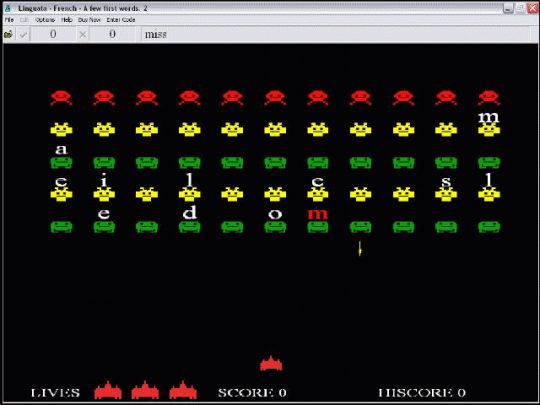This screenshot has height=405, width=540.
Task: Click the X wrong-answers icon
Action: 83,34
